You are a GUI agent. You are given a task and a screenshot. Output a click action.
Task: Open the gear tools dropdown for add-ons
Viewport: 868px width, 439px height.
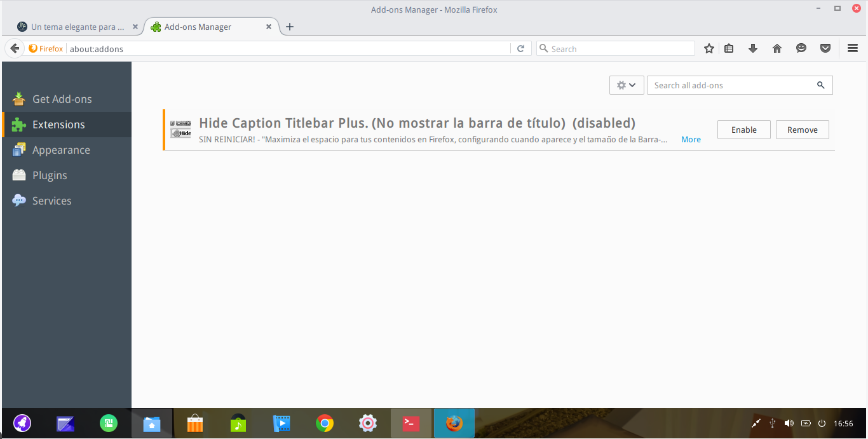click(x=627, y=85)
